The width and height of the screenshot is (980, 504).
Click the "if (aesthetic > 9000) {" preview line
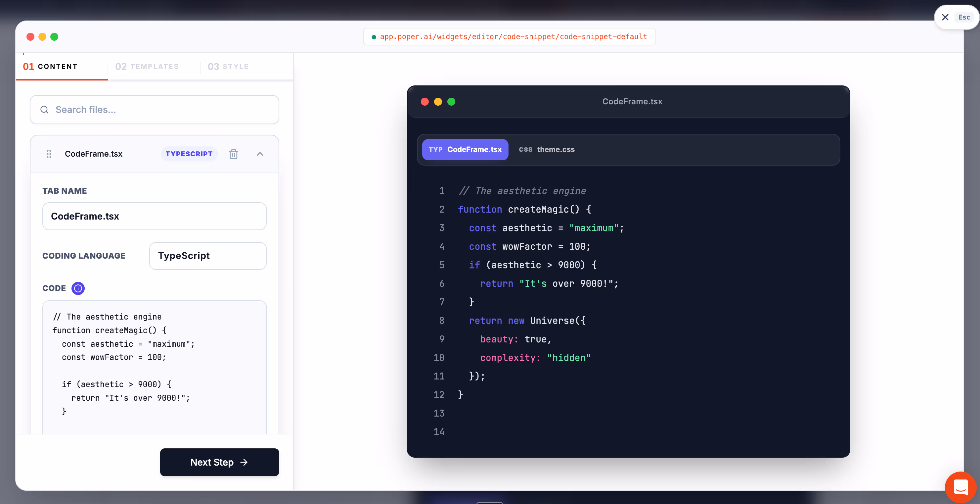(x=533, y=265)
